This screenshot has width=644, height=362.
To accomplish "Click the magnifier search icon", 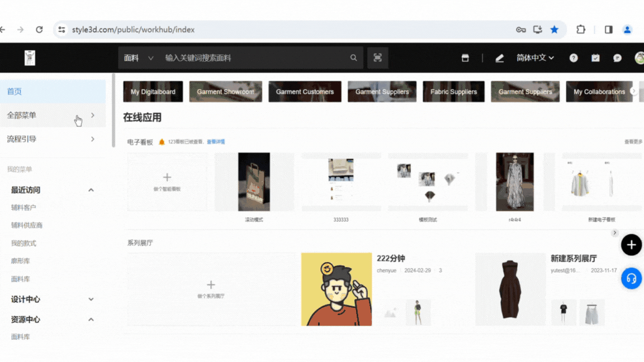I will pyautogui.click(x=353, y=58).
